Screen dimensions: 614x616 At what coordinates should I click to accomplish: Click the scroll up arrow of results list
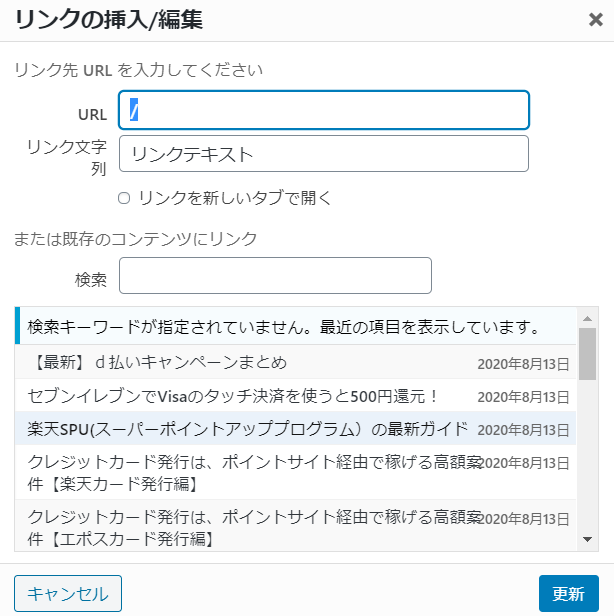point(587,319)
